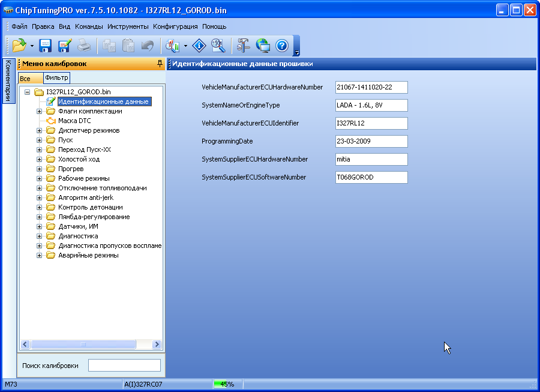Expand the Переход Пуск-ХХ folder
This screenshot has height=392, width=540.
(x=39, y=150)
